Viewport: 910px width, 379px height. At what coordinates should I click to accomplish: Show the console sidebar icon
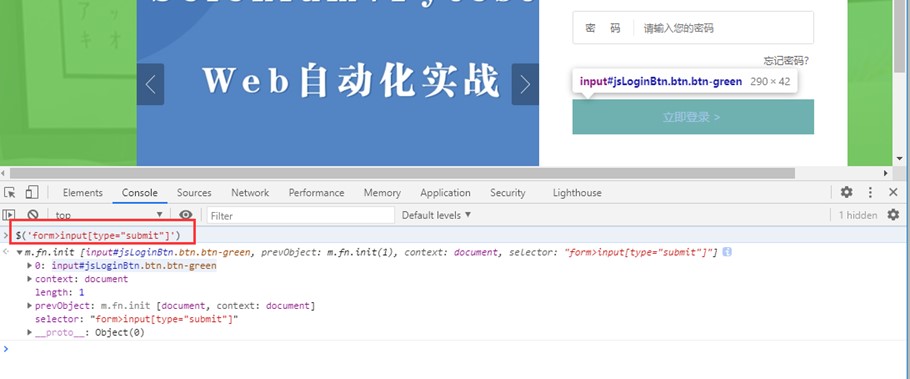(9, 215)
